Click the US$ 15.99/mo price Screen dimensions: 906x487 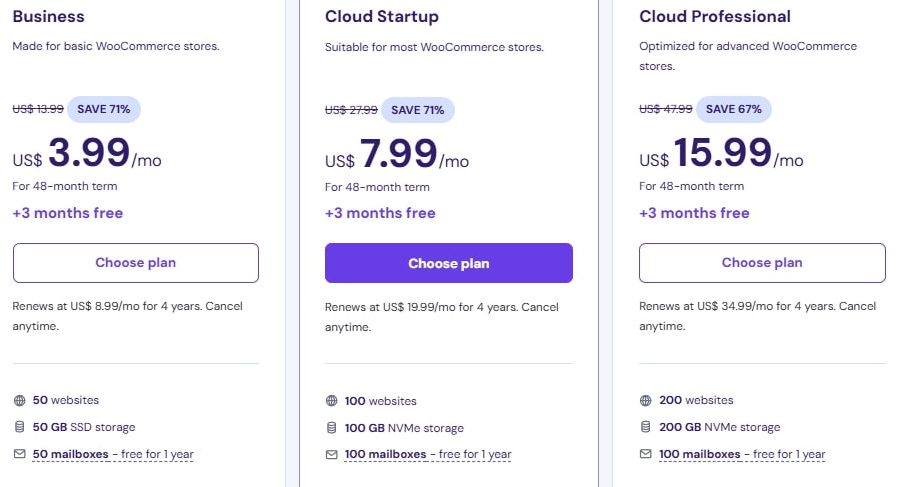pyautogui.click(x=721, y=155)
